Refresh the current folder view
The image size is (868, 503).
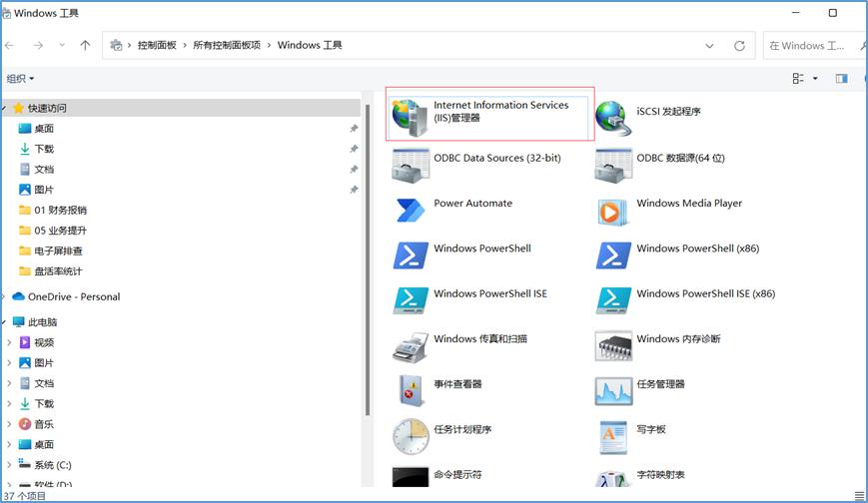pos(739,46)
